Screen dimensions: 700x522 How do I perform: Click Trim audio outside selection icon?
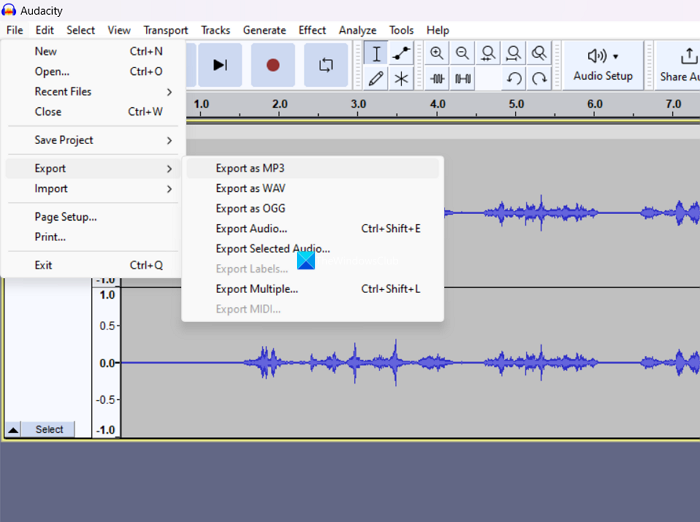(x=437, y=78)
